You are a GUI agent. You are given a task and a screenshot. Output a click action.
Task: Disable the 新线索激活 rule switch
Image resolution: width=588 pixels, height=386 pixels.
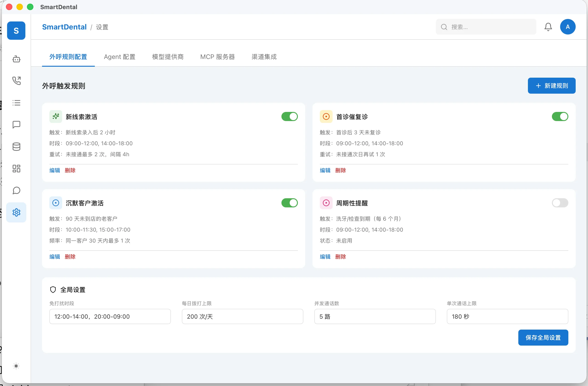pyautogui.click(x=289, y=116)
